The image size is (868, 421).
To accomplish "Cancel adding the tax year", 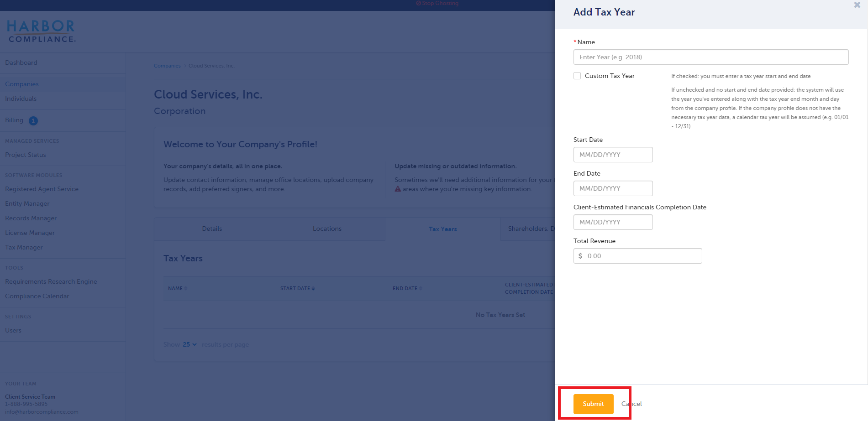I will (x=631, y=404).
